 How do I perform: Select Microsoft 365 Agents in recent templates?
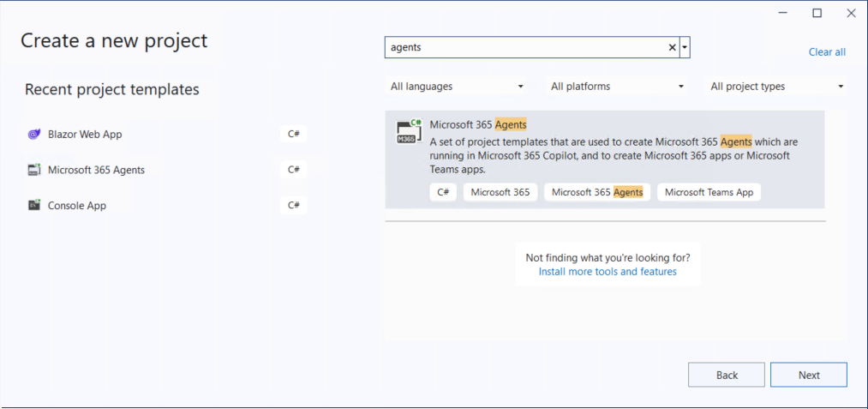pyautogui.click(x=96, y=170)
